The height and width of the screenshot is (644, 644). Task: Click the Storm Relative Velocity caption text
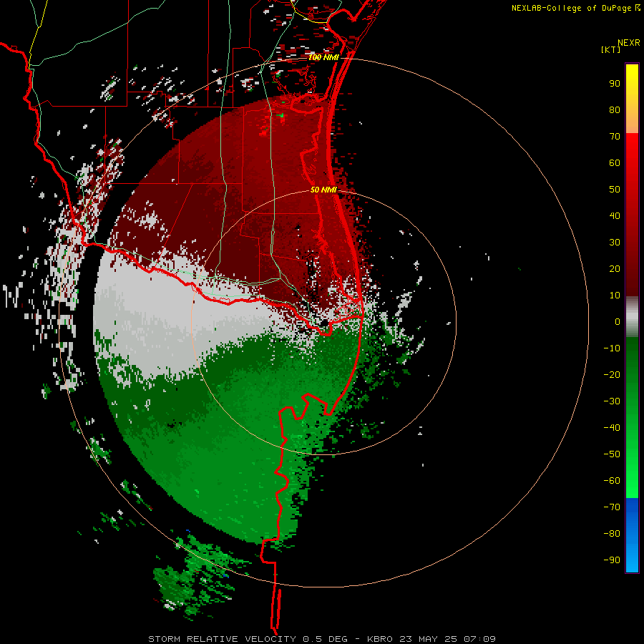[321, 639]
